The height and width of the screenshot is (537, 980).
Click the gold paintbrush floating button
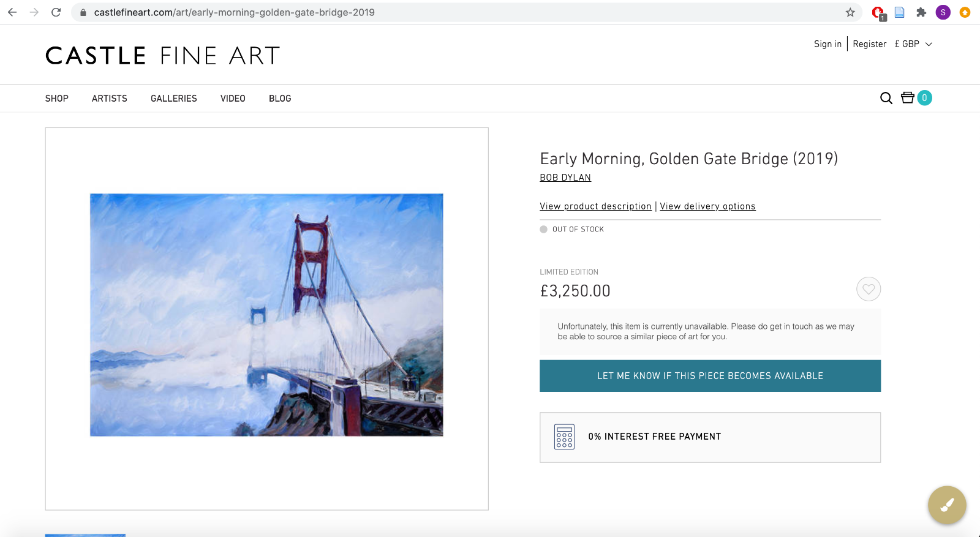coord(947,505)
